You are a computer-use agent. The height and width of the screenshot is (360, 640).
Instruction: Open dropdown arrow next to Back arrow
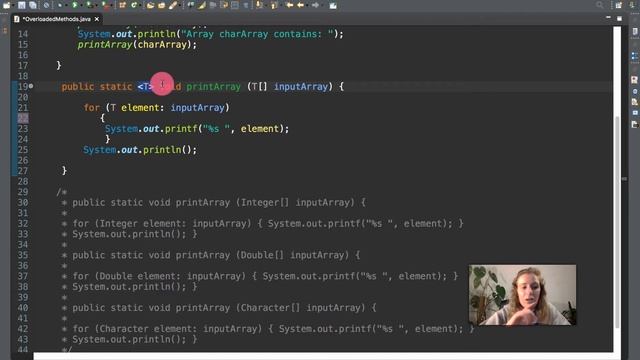pyautogui.click(x=307, y=6)
